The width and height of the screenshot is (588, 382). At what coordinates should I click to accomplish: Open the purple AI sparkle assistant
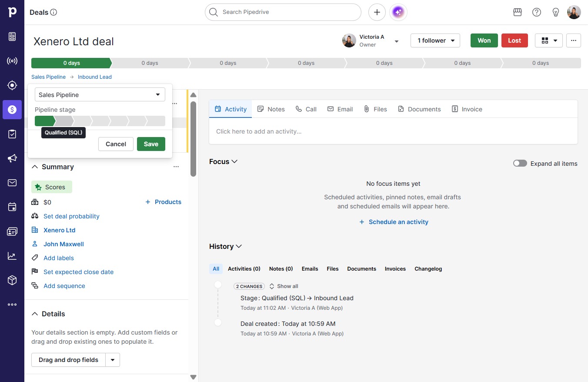click(398, 12)
